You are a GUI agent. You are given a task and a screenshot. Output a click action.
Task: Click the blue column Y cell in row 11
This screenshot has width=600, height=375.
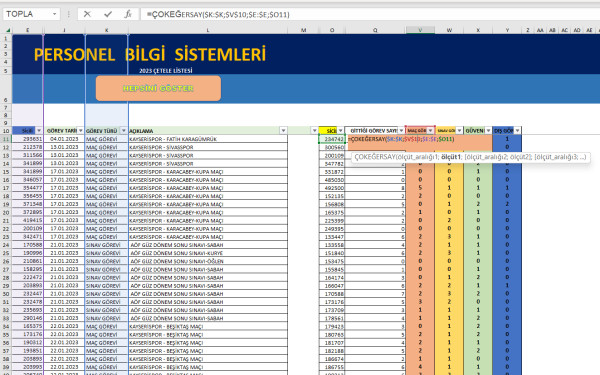[507, 139]
